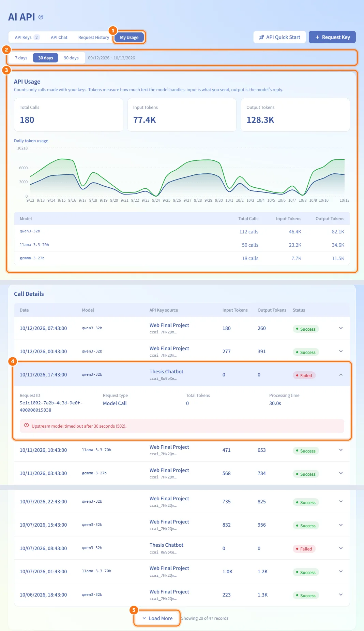
Task: Click the Model Call request type value
Action: (115, 403)
